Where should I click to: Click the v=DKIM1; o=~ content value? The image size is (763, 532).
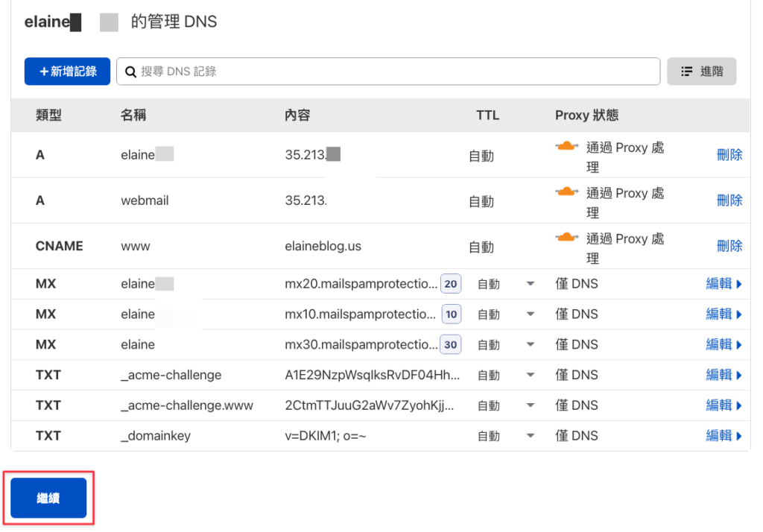coord(326,436)
